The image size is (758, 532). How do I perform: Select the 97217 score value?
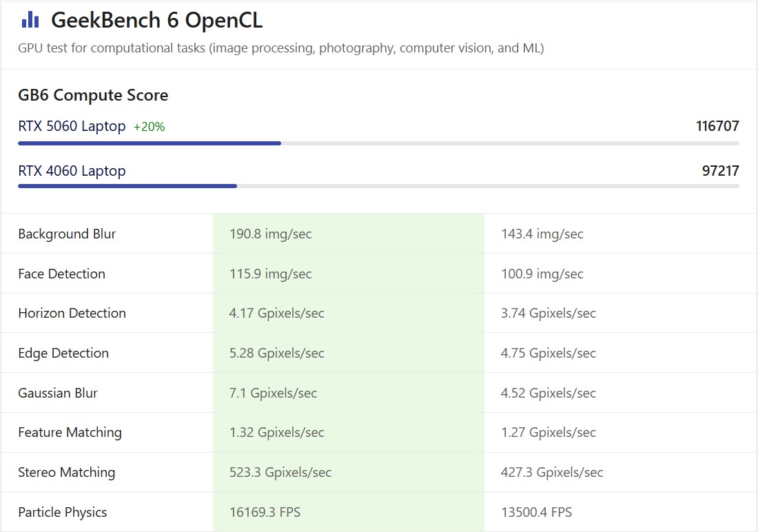click(720, 171)
